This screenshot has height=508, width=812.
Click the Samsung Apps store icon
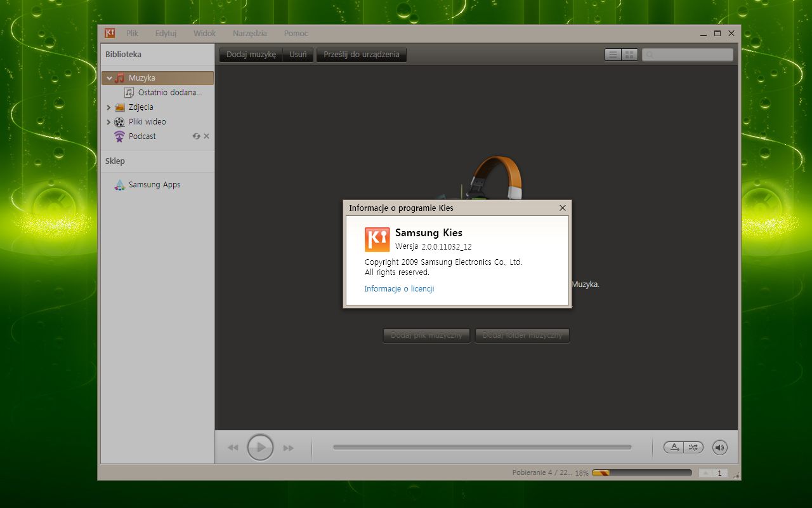pos(119,185)
